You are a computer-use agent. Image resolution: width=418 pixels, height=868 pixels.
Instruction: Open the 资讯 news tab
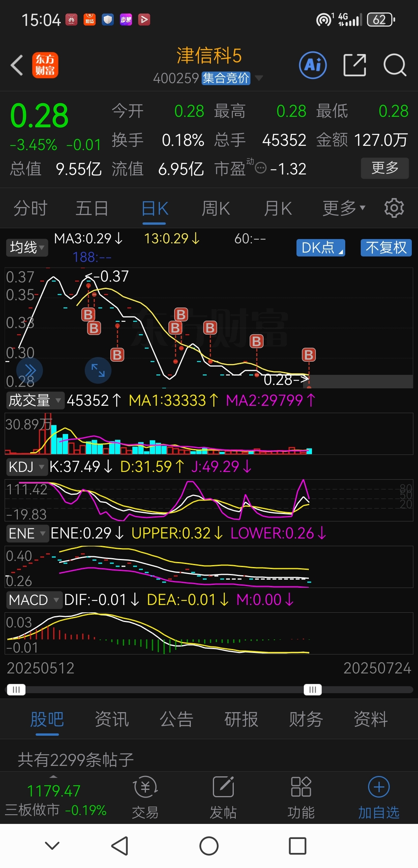click(x=112, y=719)
